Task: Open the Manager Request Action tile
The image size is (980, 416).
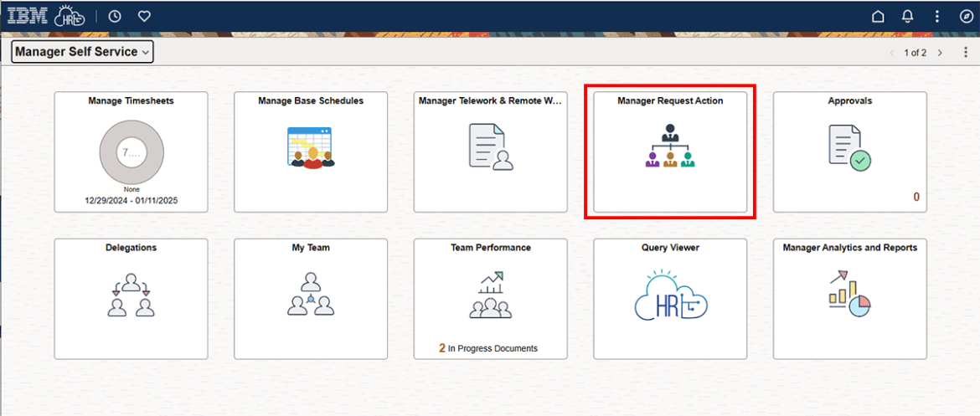Action: (670, 152)
